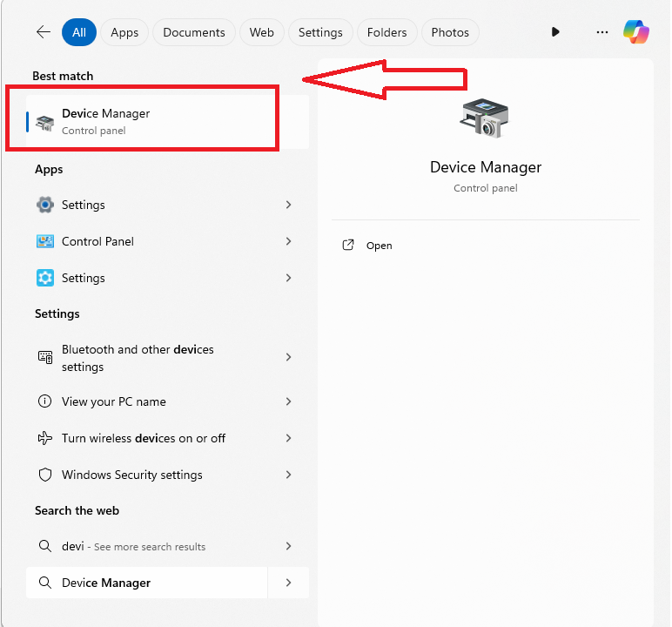Open the second Settings app text
672x627 pixels.
coord(84,278)
